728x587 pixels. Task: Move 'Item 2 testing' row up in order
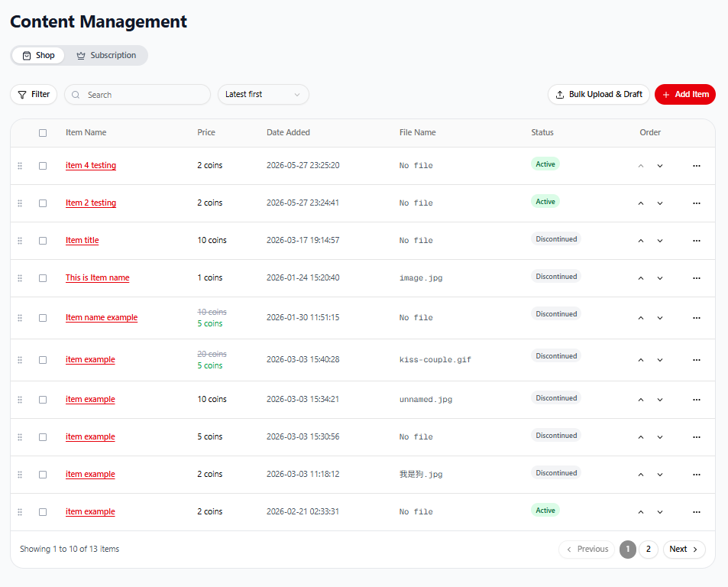pos(641,203)
